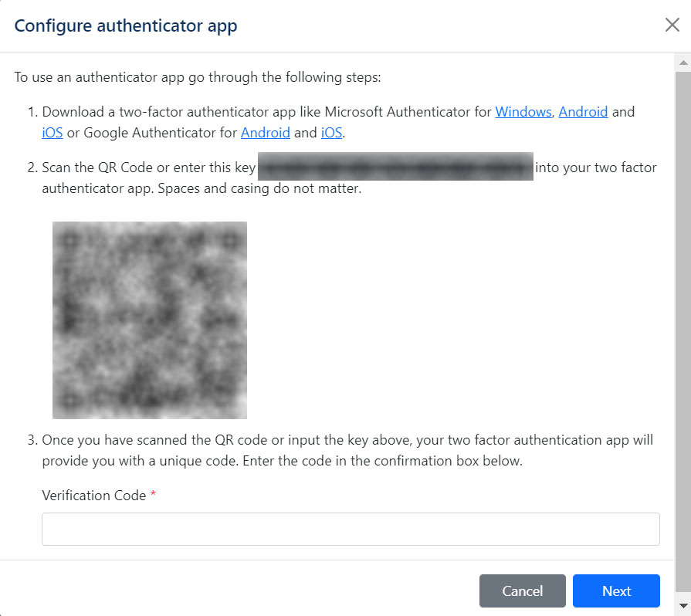Click Next to continue setup
Screen dimensions: 691x616
[616, 591]
